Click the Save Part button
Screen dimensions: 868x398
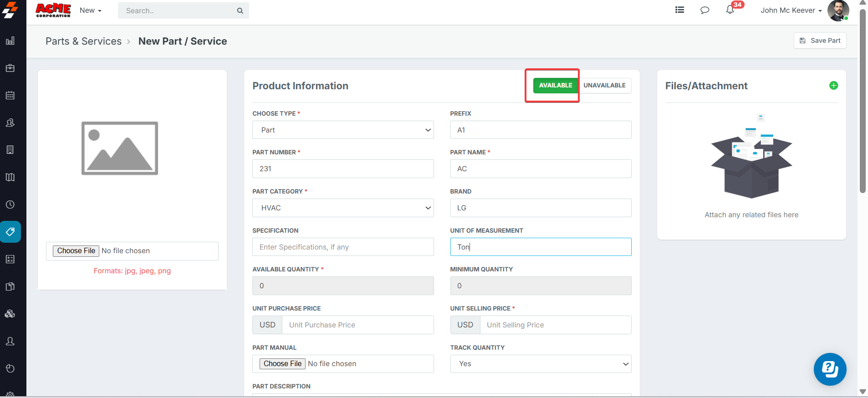(820, 41)
